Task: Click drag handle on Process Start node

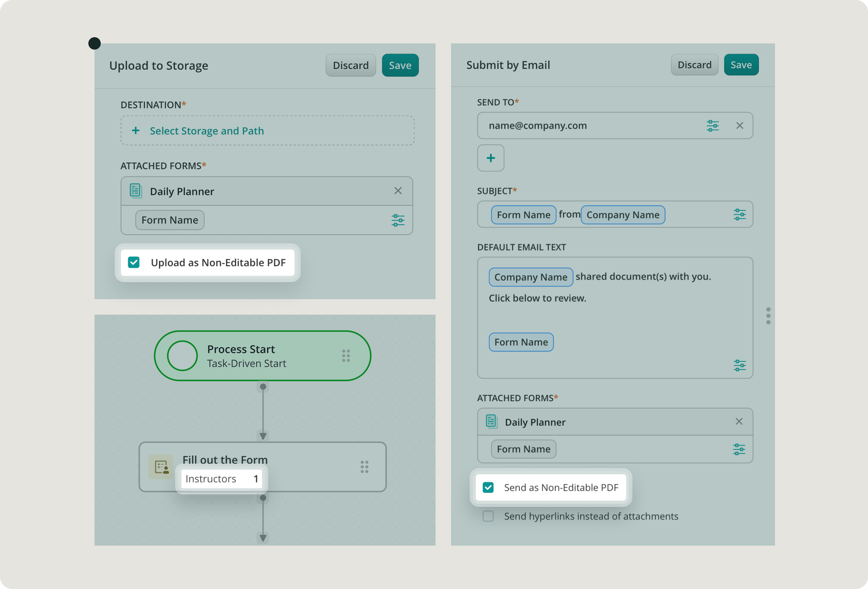Action: 346,356
